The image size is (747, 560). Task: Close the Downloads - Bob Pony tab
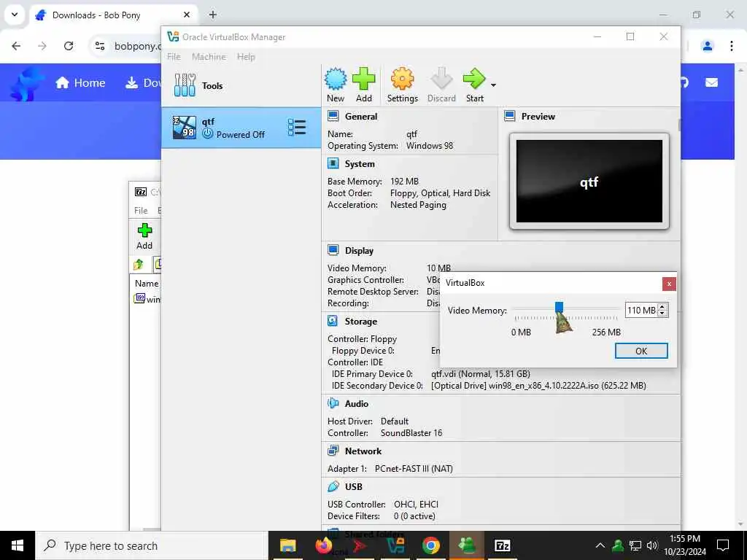(187, 15)
